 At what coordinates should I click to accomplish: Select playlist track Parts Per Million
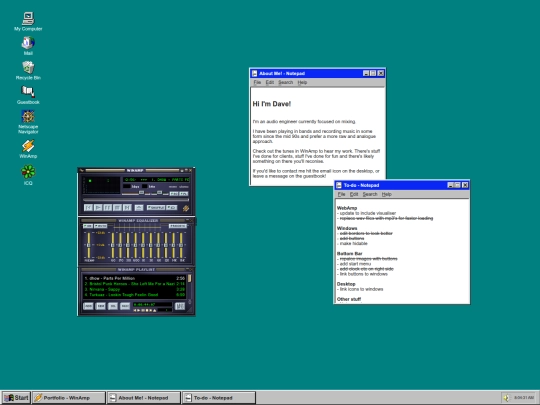coord(135,279)
